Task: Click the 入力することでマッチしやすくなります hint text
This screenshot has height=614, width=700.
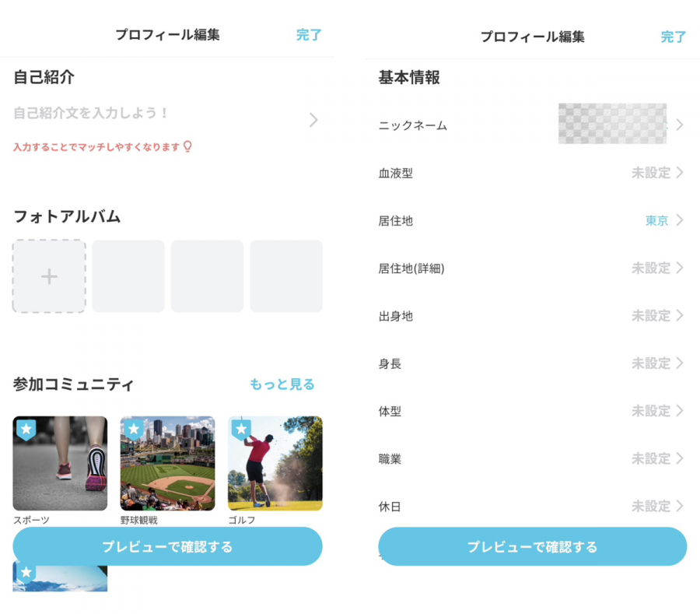Action: (96, 147)
